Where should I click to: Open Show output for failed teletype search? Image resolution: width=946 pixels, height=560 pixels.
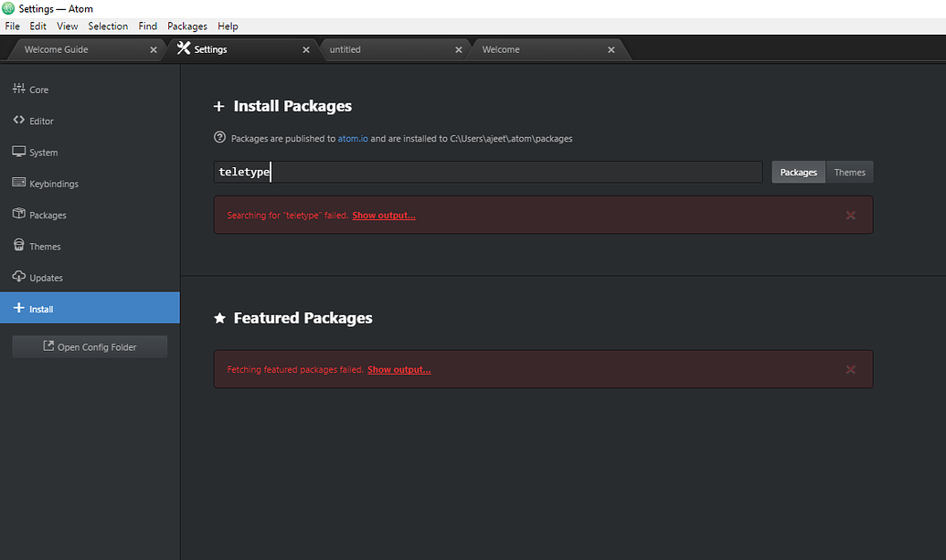[383, 215]
